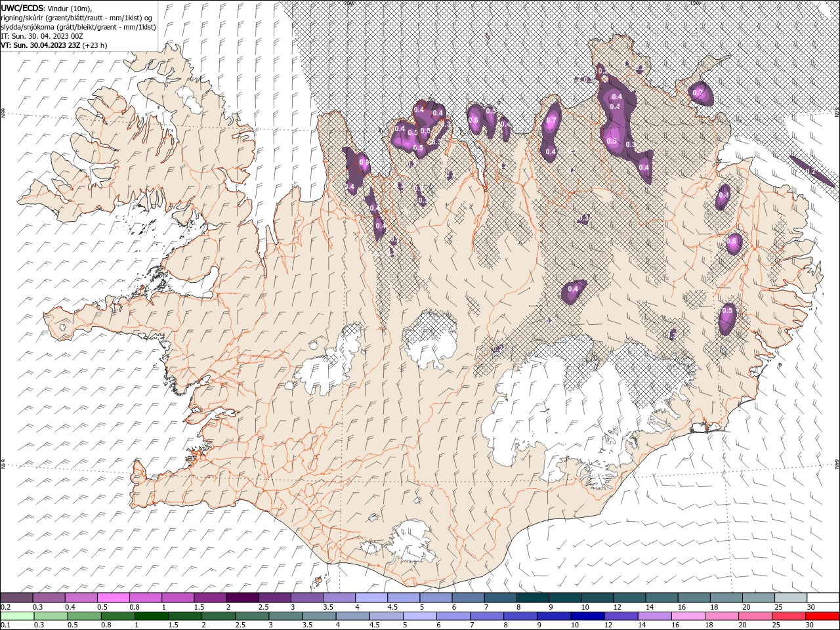Click upper legend swatch between 4 and 4.5

coord(371,598)
